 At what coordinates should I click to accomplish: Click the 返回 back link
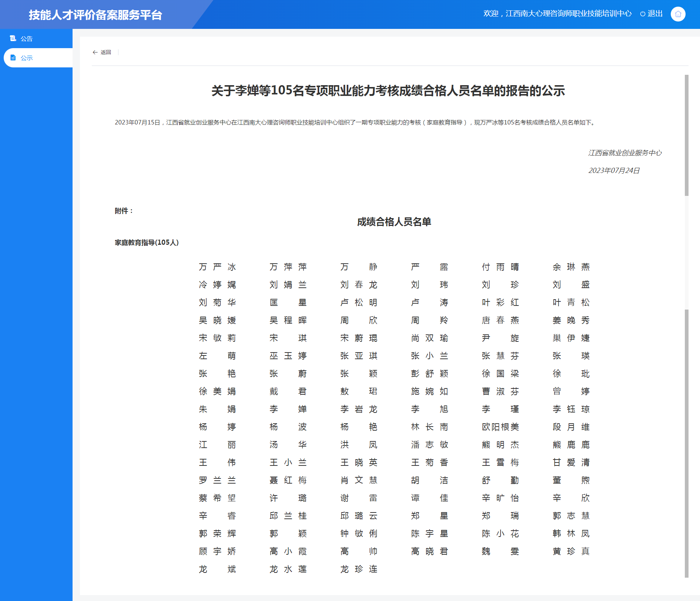pyautogui.click(x=106, y=52)
